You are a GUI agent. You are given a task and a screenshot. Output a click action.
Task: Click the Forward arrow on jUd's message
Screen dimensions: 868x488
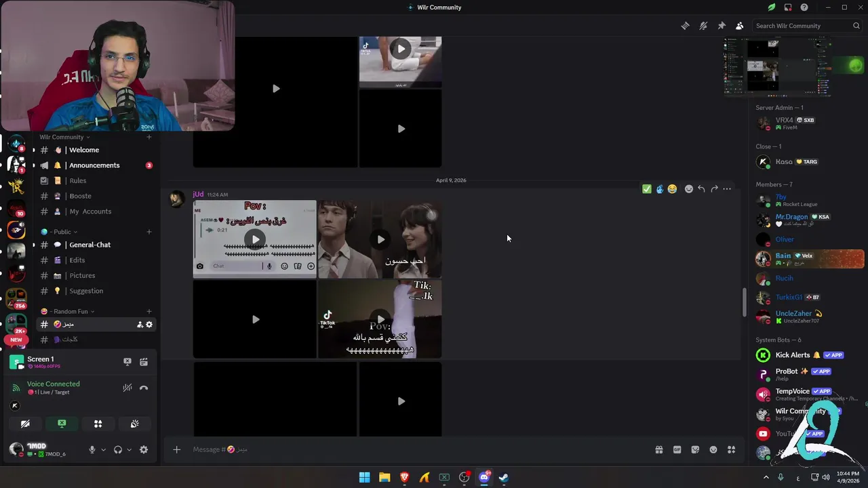714,189
